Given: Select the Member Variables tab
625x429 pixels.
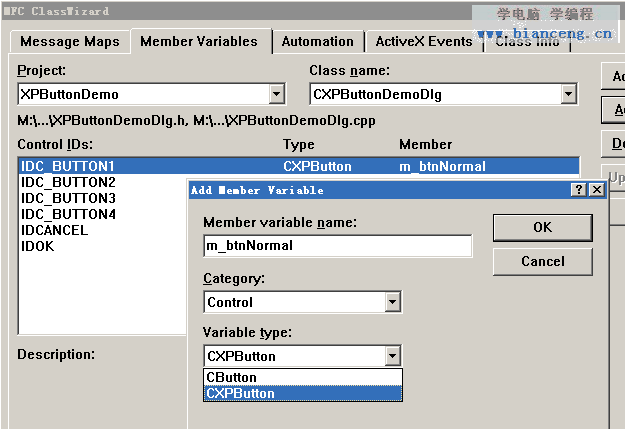Looking at the screenshot, I should click(x=199, y=41).
